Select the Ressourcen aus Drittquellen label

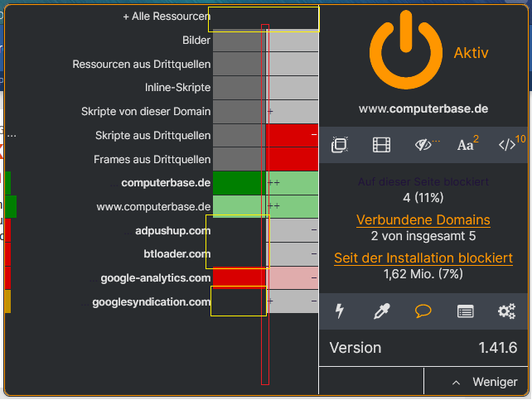(142, 64)
